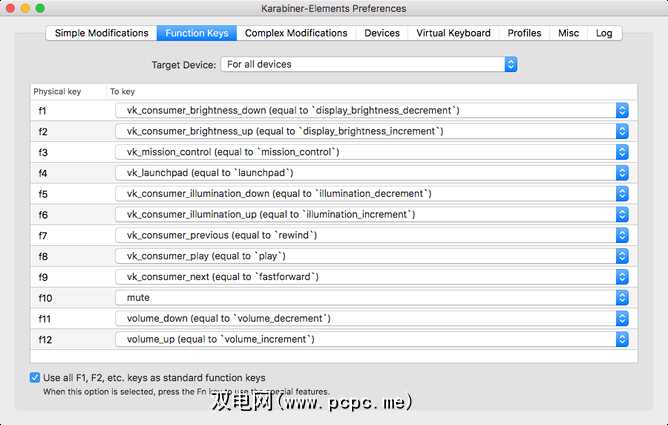Select the Function Keys tab
The height and width of the screenshot is (425, 668).
tap(197, 33)
